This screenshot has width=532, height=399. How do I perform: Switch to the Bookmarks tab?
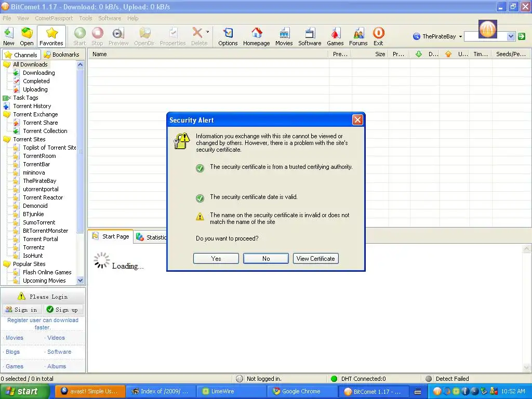pyautogui.click(x=61, y=54)
